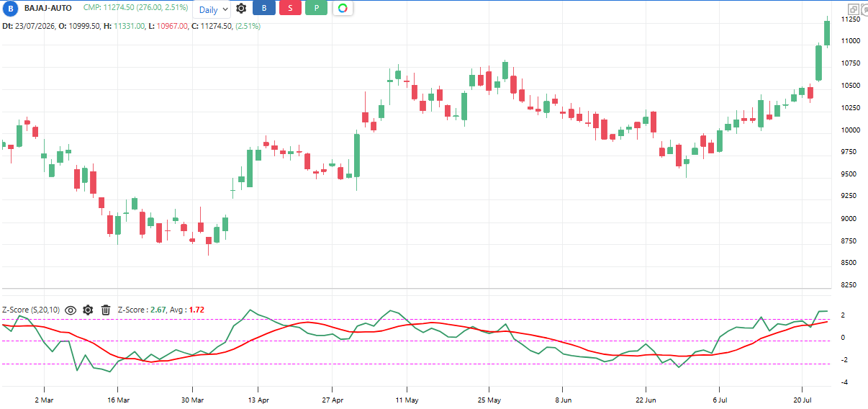
Task: Click the pop-out window icon in the top-right corner
Action: (854, 9)
